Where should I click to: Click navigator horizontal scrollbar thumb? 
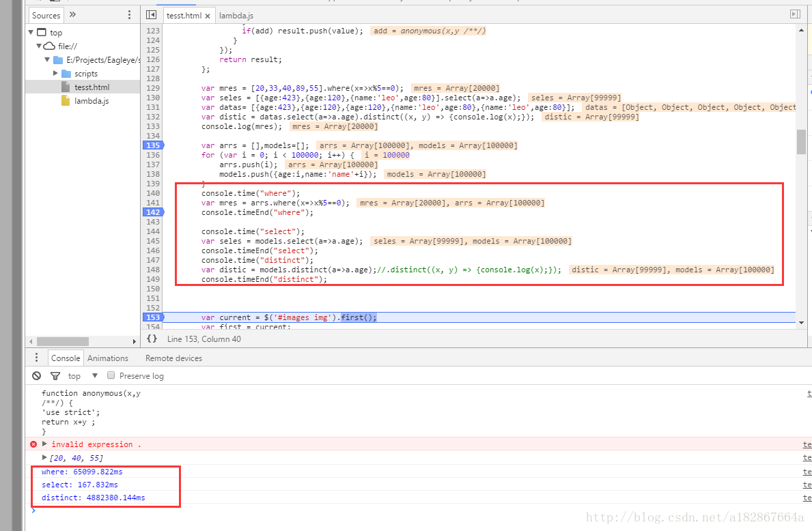pos(63,341)
